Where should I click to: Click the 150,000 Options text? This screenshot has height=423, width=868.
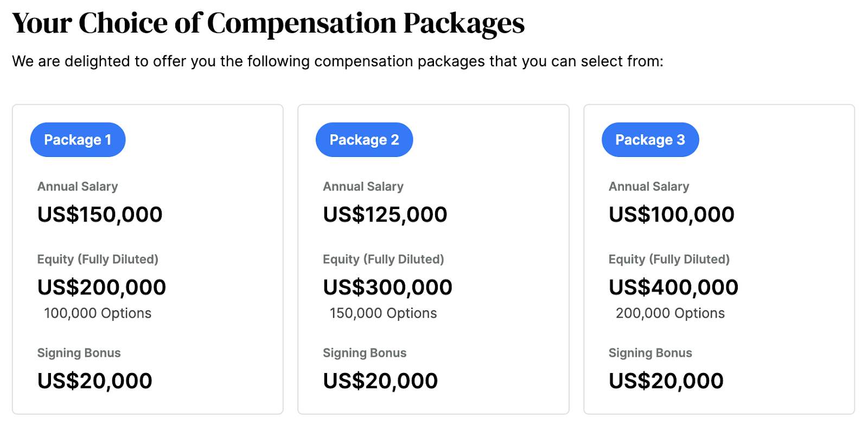383,313
